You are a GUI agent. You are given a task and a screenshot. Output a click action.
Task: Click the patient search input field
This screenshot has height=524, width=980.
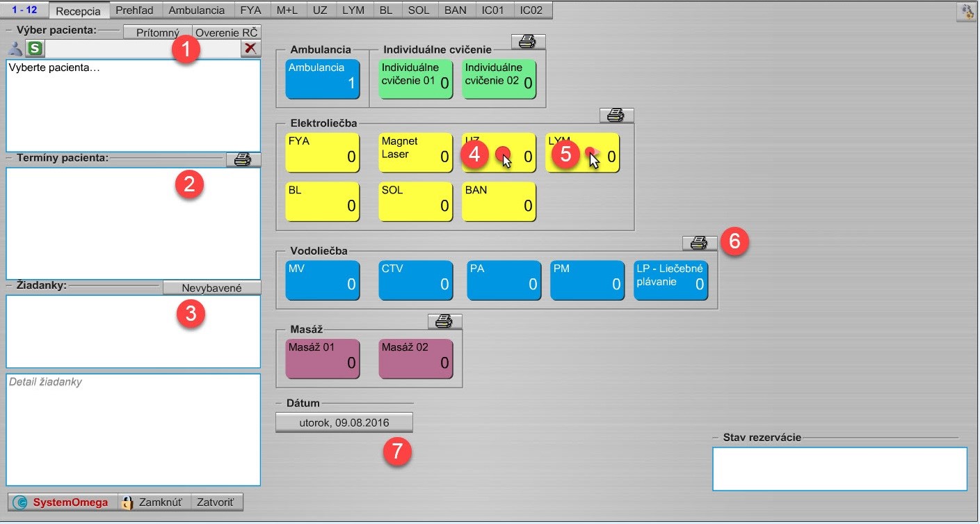click(139, 49)
